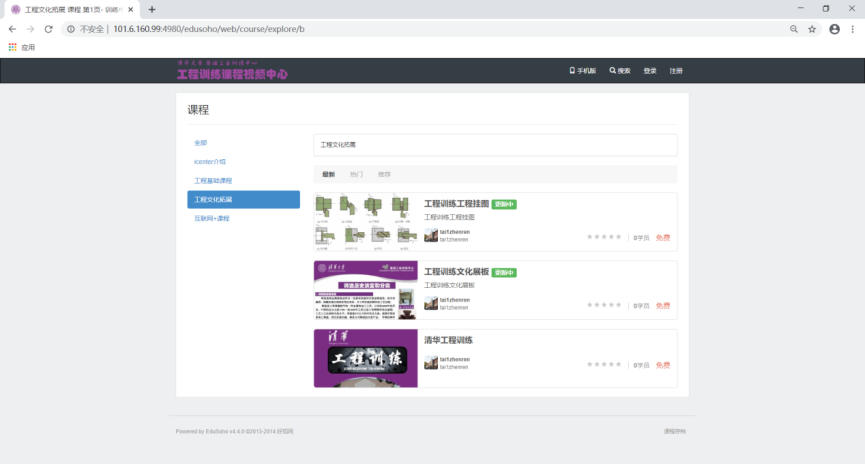Click 0学员 count on 清华工程训练 card
Viewport: 865px width, 464px height.
pyautogui.click(x=641, y=365)
